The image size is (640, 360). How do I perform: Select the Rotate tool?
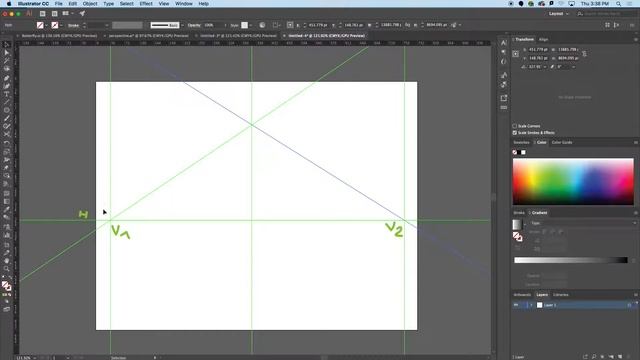pos(7,144)
